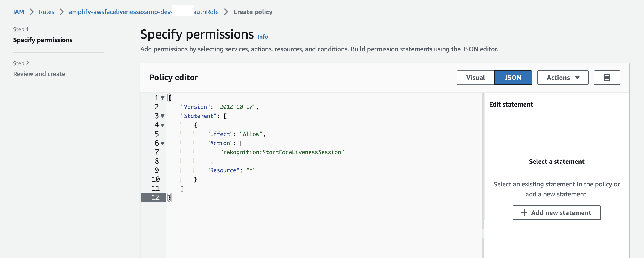Collapse the fold arrow on line 4
The image size is (644, 258).
[163, 125]
